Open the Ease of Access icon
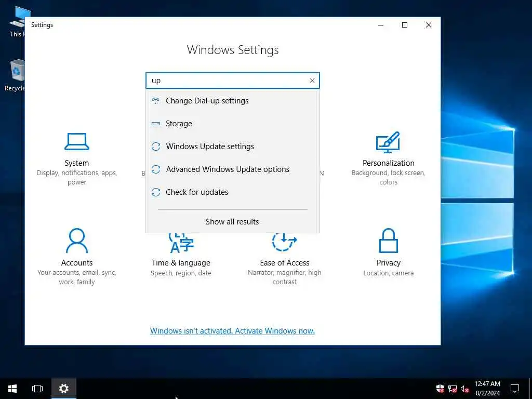The height and width of the screenshot is (399, 532). click(x=284, y=242)
